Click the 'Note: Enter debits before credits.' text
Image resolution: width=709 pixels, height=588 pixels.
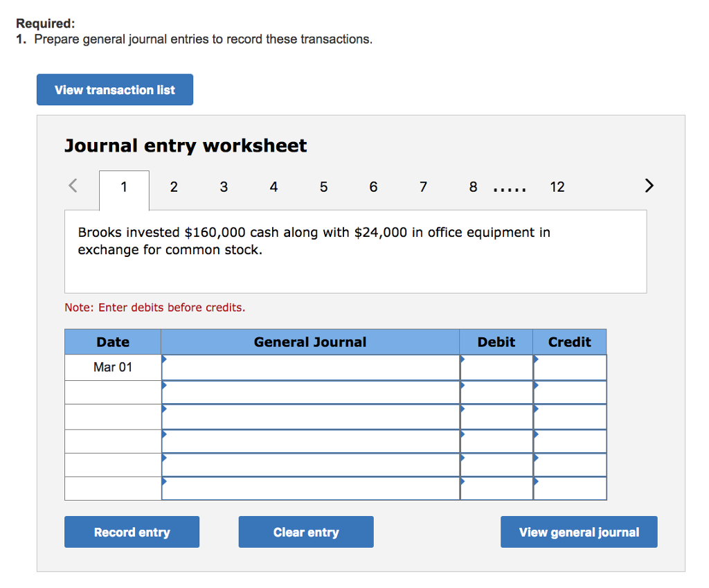[154, 308]
